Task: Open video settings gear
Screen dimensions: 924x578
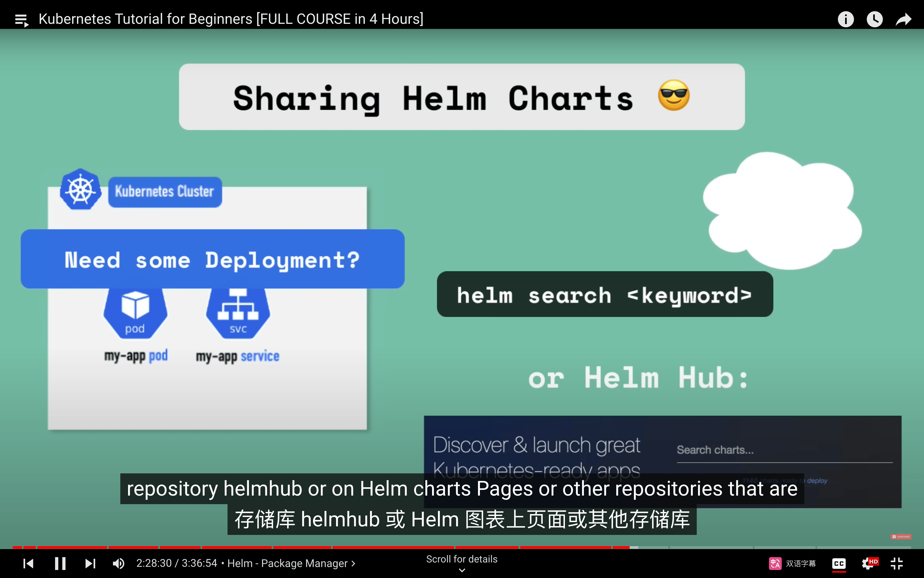Action: tap(869, 564)
